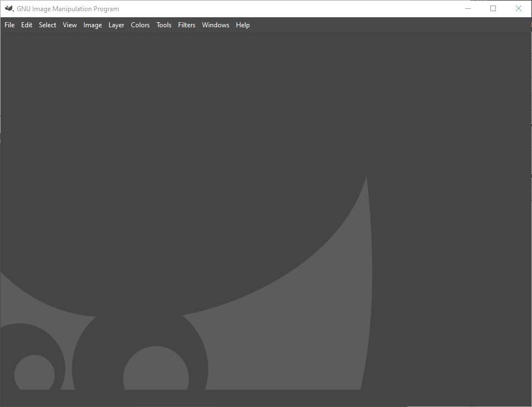The height and width of the screenshot is (407, 532).
Task: Click the smaller light circle in Wilber watermark
Action: (x=35, y=373)
